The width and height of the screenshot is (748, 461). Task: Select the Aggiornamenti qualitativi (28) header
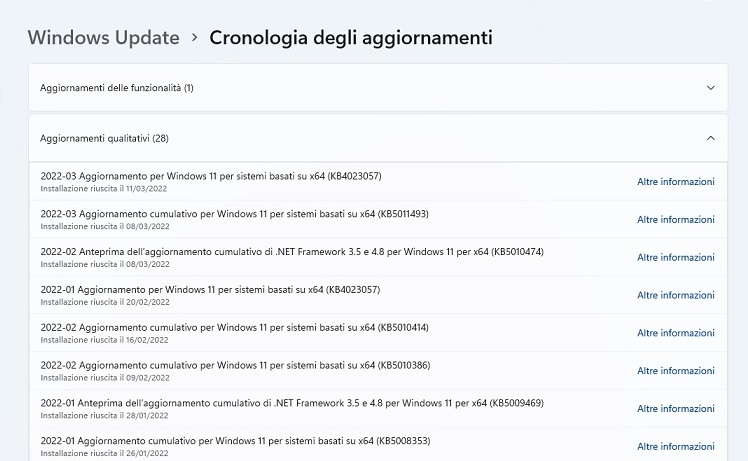378,138
